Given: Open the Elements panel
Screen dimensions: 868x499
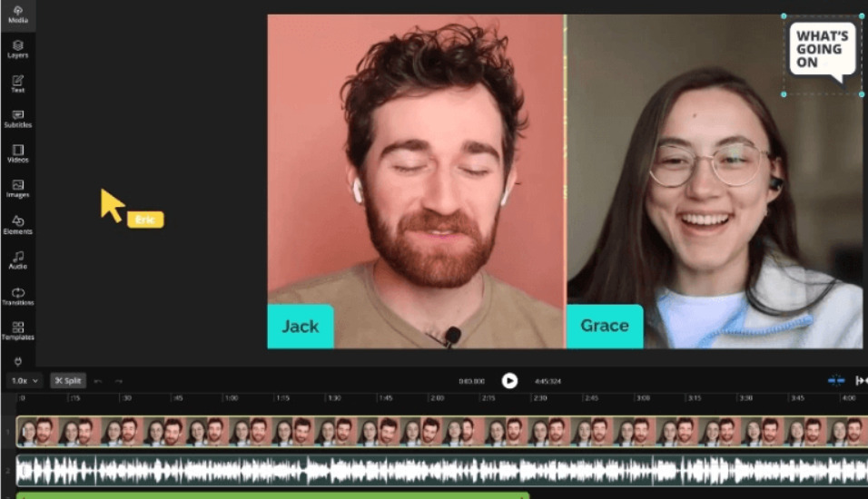Looking at the screenshot, I should (18, 225).
